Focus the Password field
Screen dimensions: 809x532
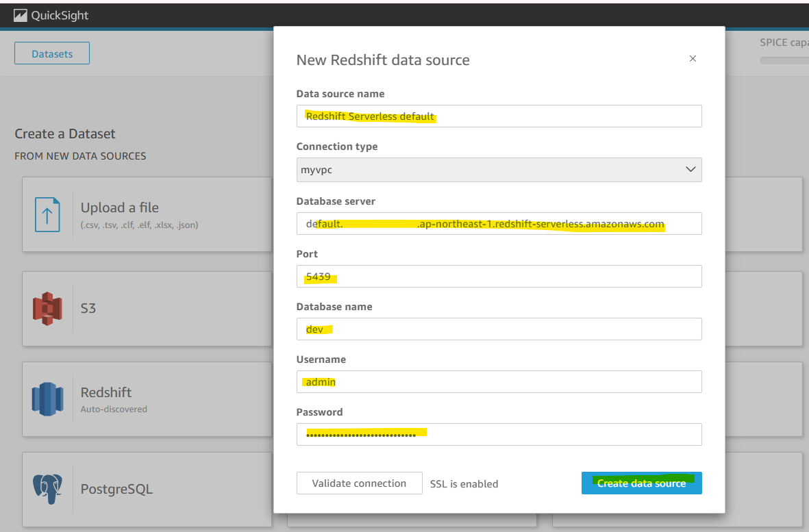pos(499,435)
